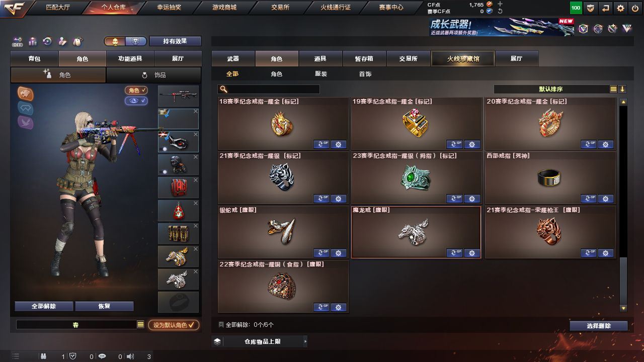This screenshot has width=644, height=362.
Task: Open settings gear icon in top bar
Action: click(x=620, y=8)
